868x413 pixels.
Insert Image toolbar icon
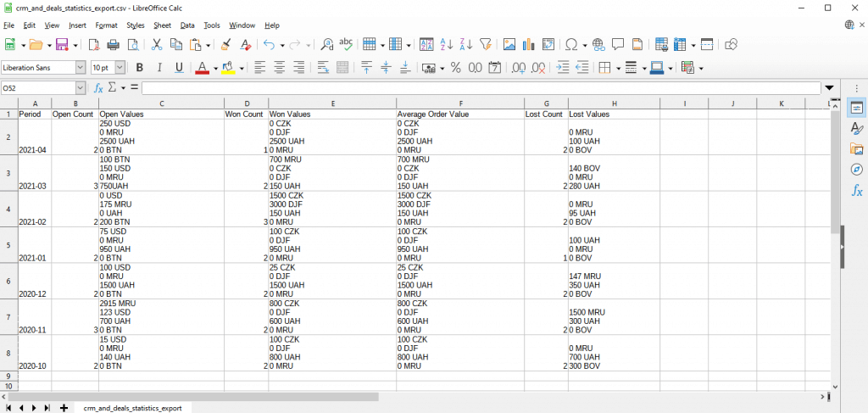(509, 44)
